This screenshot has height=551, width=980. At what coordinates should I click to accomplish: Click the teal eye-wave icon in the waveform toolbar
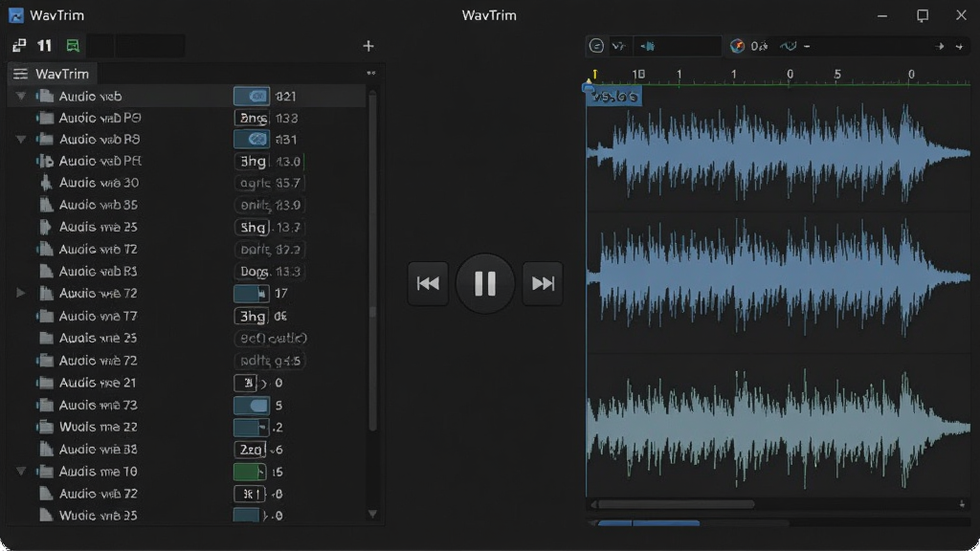(788, 46)
